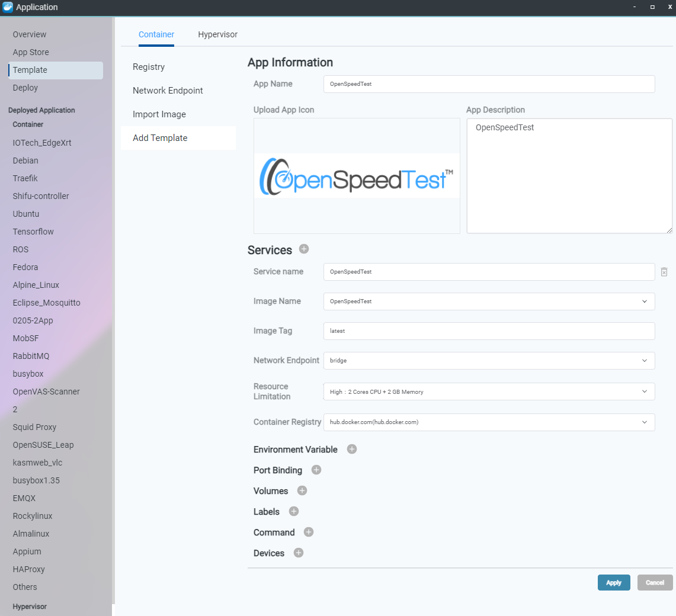Open Tensorflow deployed container
Viewport: 676px width, 616px height.
point(33,232)
